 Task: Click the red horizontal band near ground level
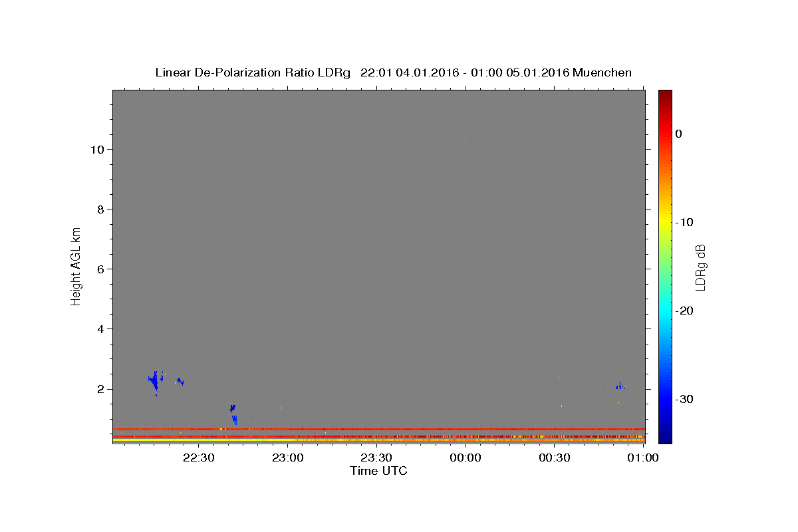(378, 429)
